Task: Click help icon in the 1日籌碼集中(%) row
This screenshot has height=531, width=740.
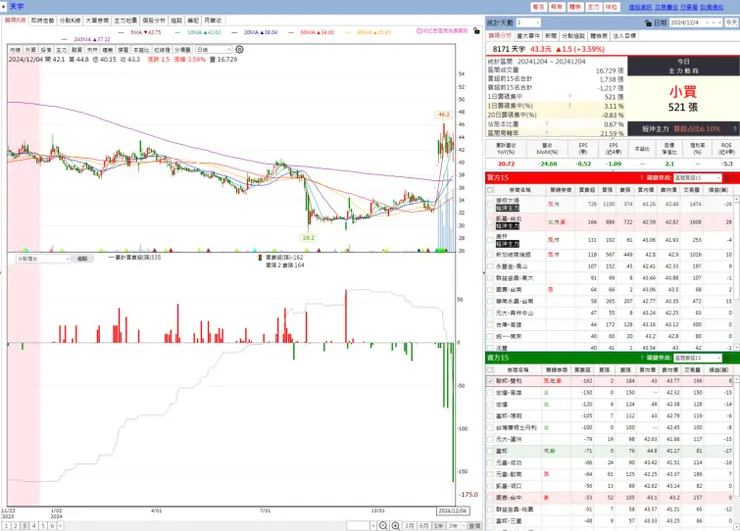Action: [x=570, y=106]
